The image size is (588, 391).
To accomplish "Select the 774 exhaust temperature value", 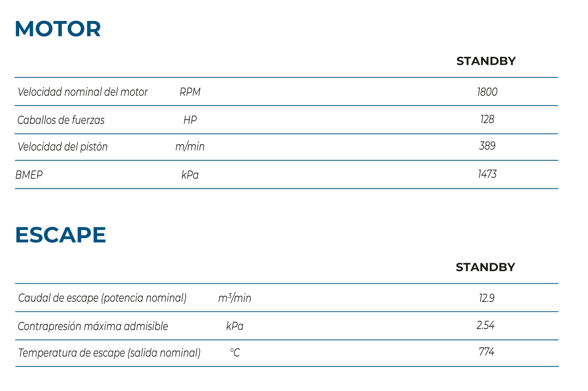I will (x=486, y=352).
